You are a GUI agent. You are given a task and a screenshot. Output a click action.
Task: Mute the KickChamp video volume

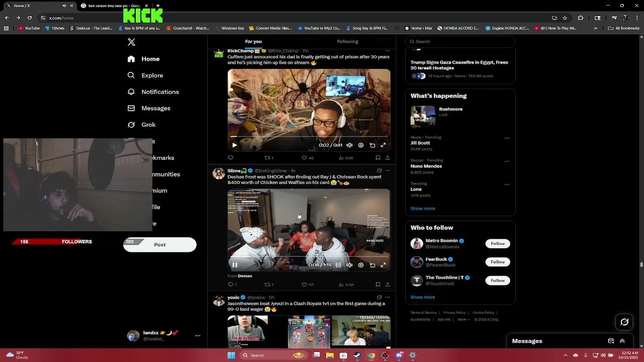(x=349, y=145)
